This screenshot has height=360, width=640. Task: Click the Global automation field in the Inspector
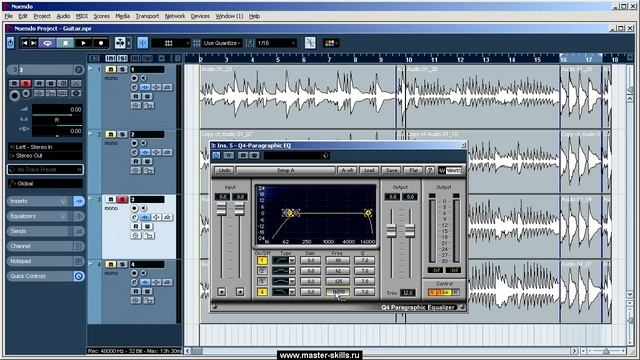pos(45,184)
